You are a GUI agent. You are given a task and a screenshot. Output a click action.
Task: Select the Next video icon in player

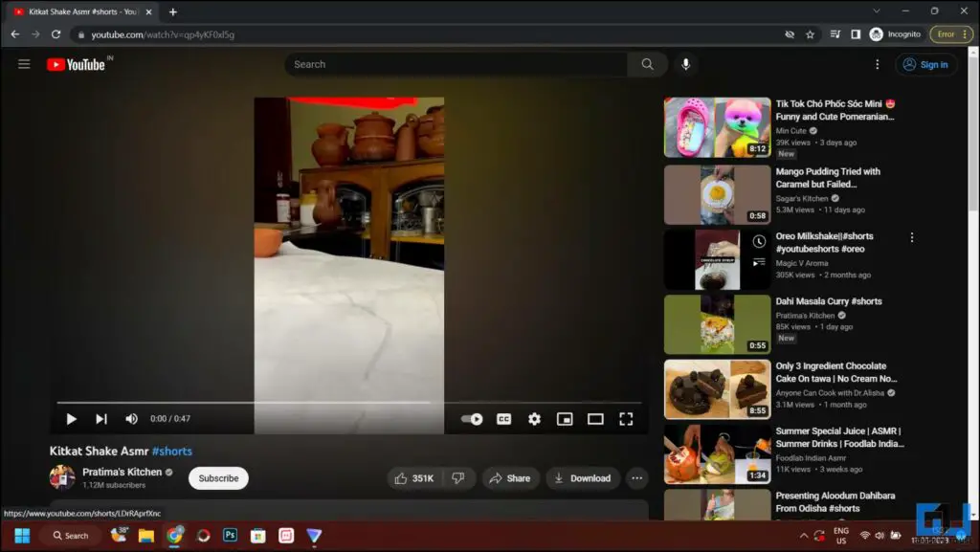point(100,418)
